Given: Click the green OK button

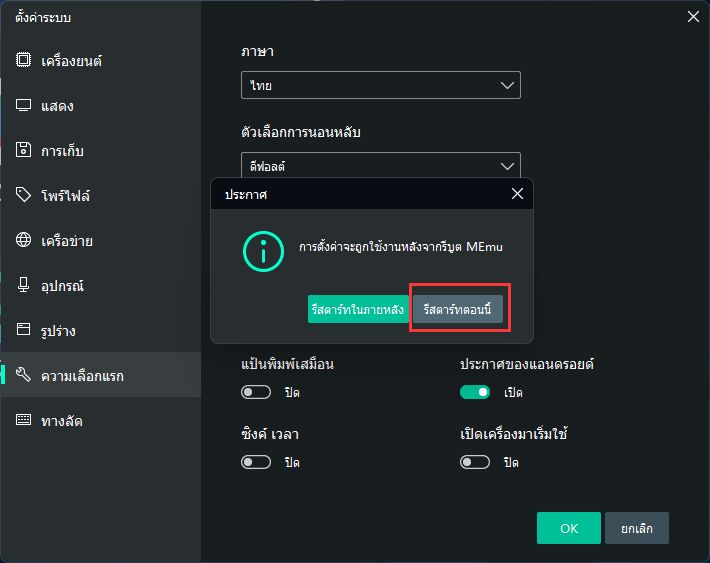Looking at the screenshot, I should click(x=568, y=528).
